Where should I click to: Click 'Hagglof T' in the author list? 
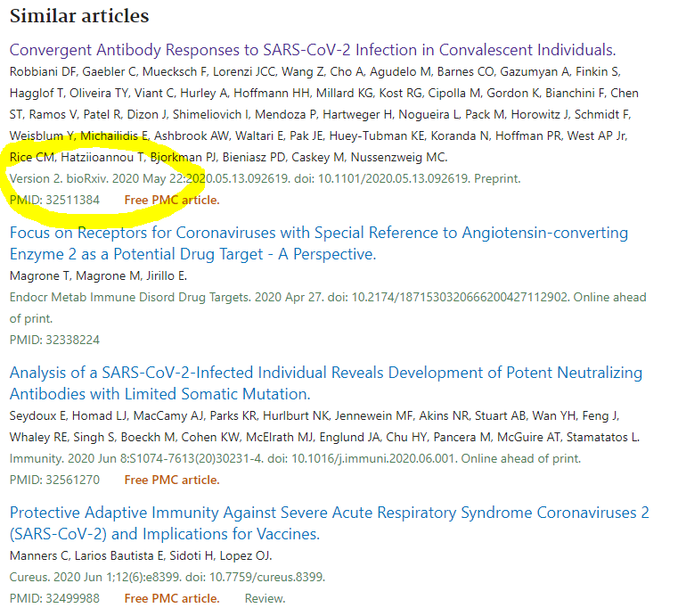coord(37,93)
